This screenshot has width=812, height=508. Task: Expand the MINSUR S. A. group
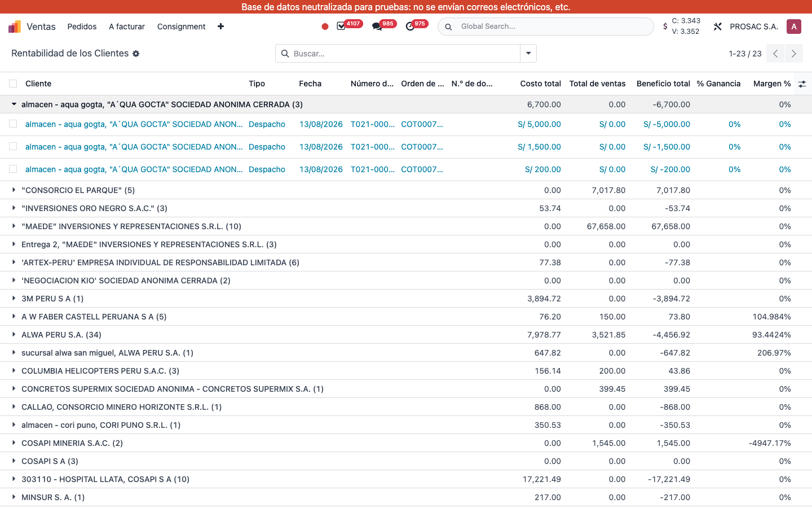[x=14, y=497]
